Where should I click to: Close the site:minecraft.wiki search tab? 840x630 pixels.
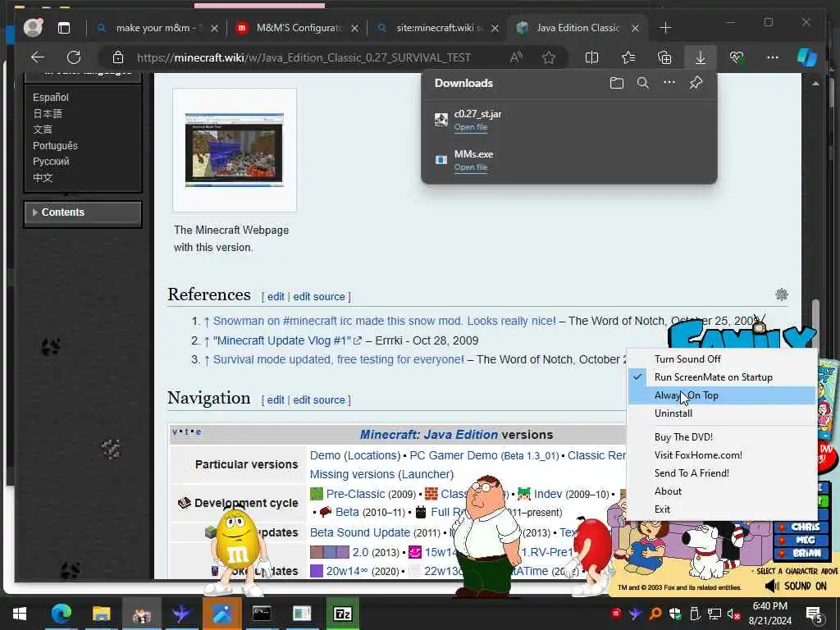coord(495,28)
